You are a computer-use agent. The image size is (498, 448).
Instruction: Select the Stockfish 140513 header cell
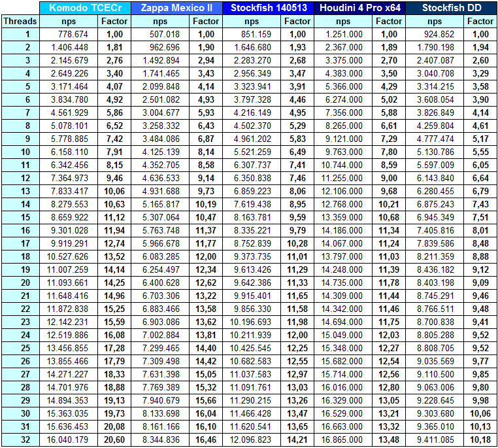[268, 8]
